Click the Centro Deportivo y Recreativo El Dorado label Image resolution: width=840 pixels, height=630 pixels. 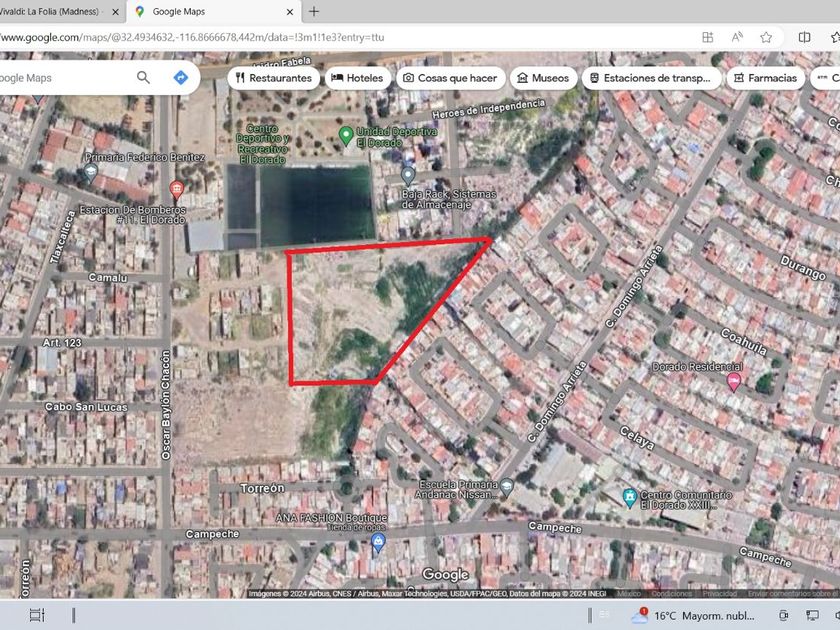pos(262,144)
